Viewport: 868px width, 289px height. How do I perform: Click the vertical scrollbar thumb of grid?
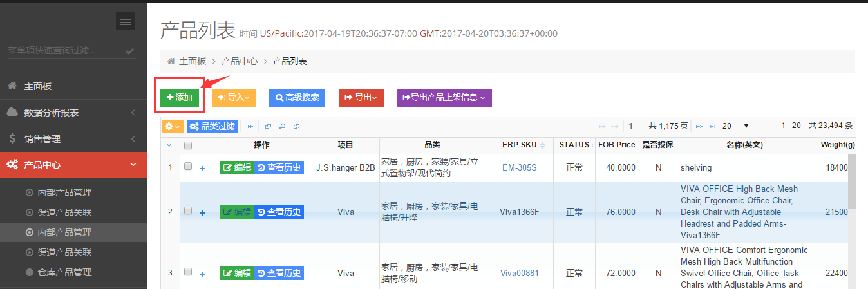click(x=851, y=182)
